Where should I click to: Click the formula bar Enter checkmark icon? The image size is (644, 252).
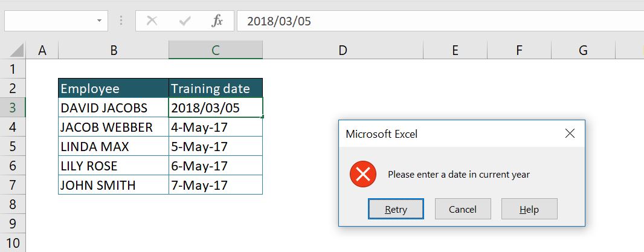point(185,21)
